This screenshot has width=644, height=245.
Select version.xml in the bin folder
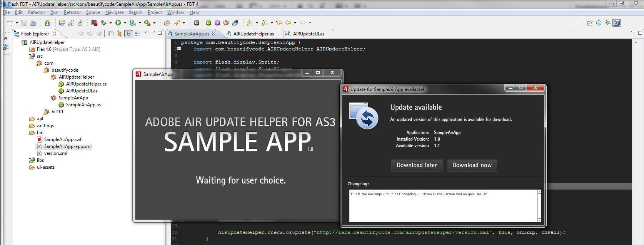[x=55, y=153]
